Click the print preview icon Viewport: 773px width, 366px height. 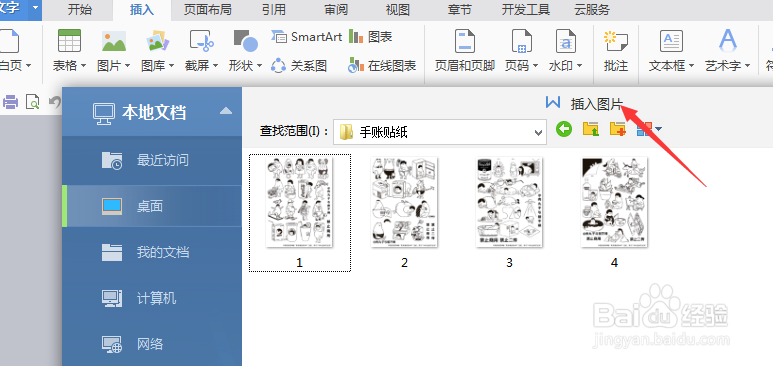click(x=33, y=102)
